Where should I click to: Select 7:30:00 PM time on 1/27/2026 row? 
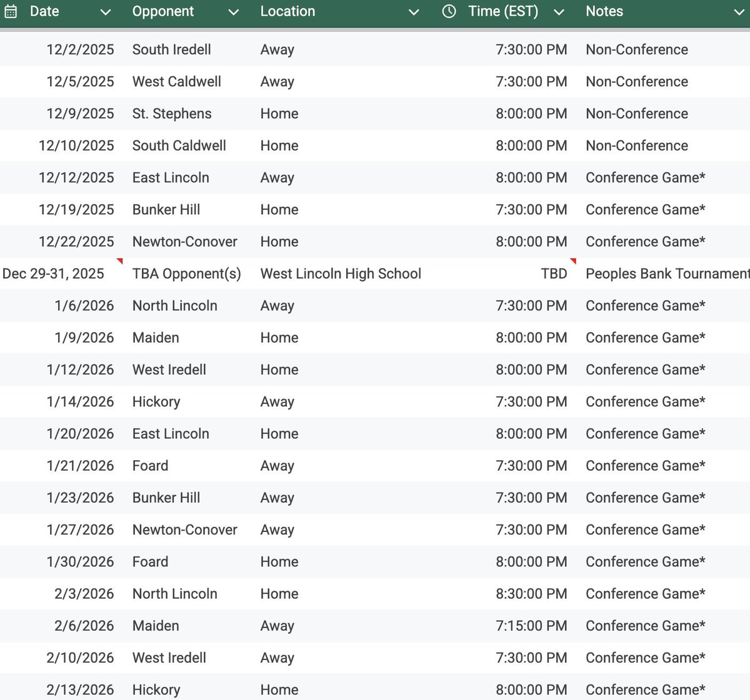[x=531, y=530]
